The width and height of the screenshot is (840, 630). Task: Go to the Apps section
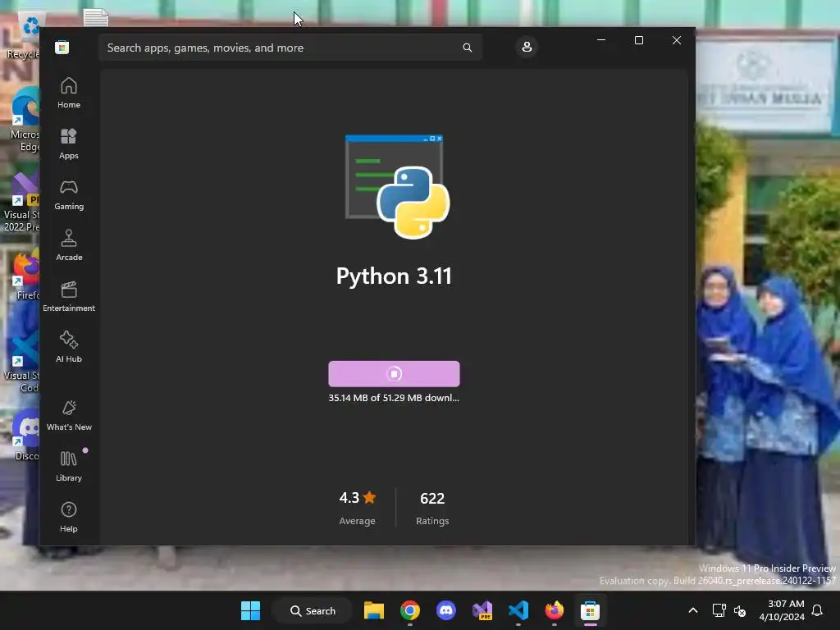tap(69, 144)
